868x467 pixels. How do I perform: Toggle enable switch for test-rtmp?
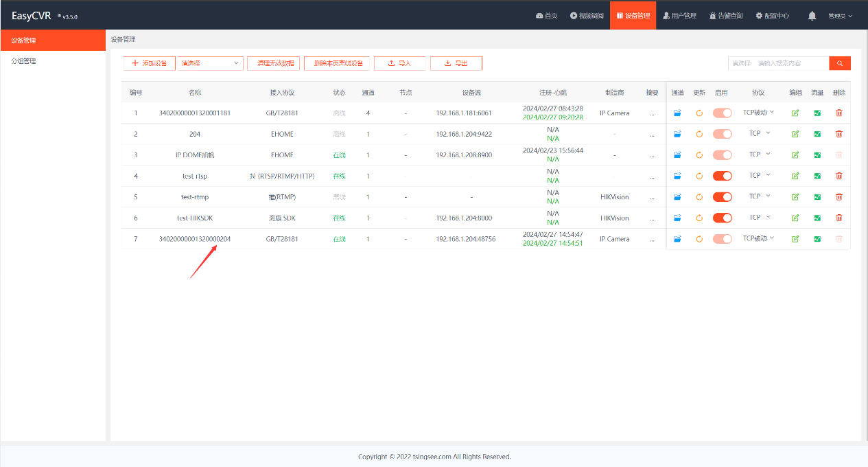[723, 197]
